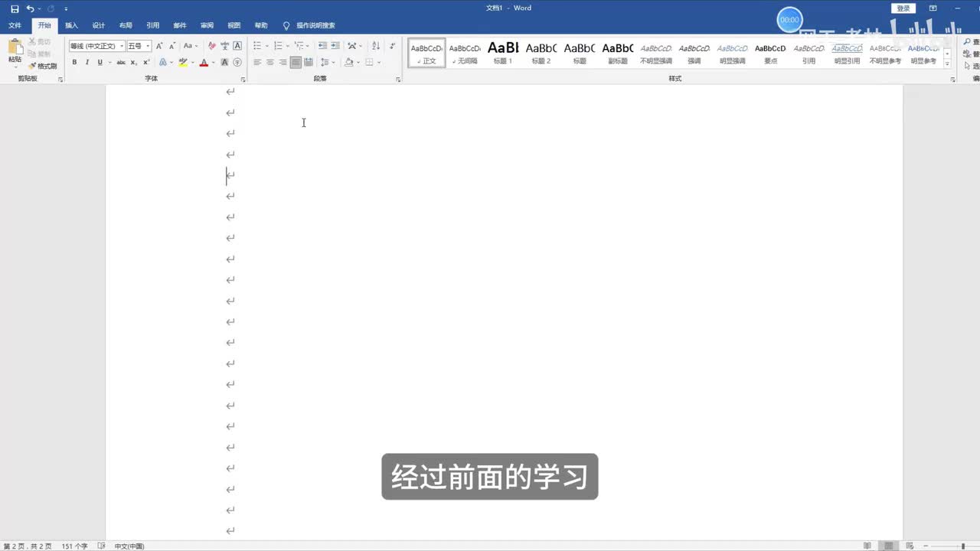Open the File (文件) tab
Viewport: 980px width, 551px height.
tap(15, 25)
